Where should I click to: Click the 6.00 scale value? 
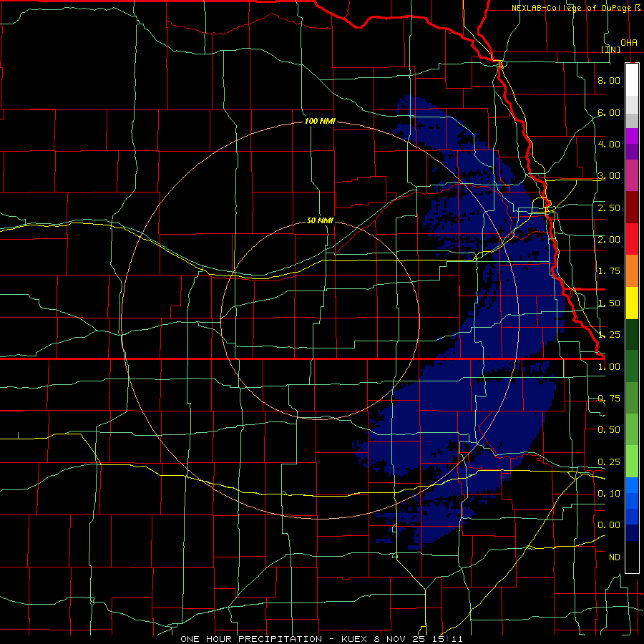point(609,112)
